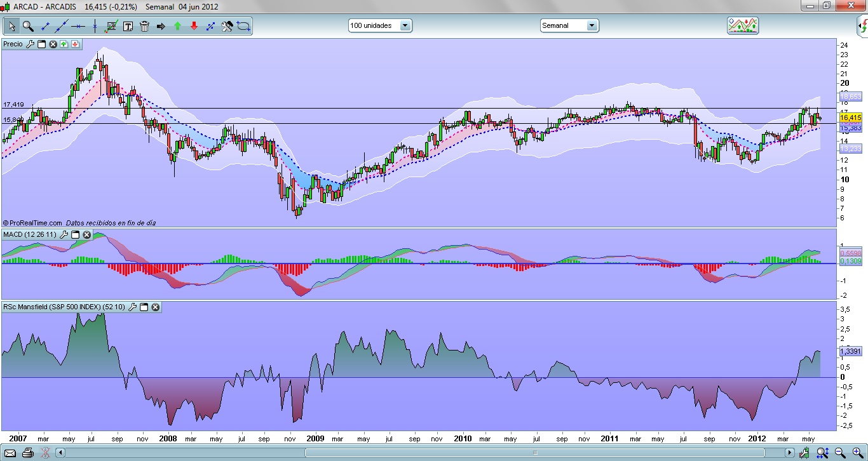Select the black right arrow marker
Viewport: 868px width, 461px height.
(x=161, y=26)
